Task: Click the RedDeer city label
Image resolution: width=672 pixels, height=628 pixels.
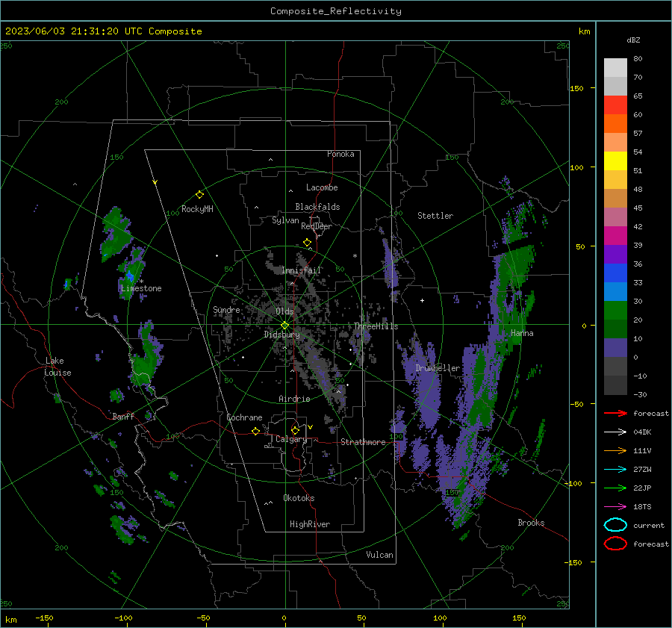Action: pos(317,226)
